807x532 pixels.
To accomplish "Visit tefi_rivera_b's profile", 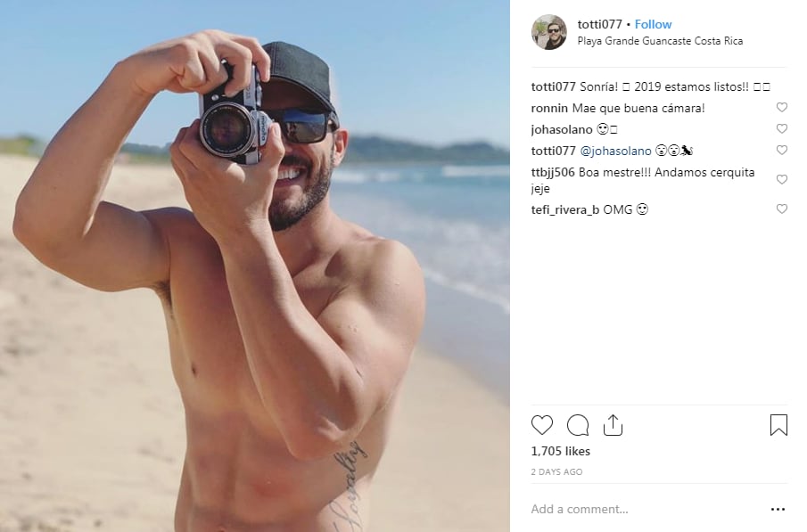I will coord(564,209).
